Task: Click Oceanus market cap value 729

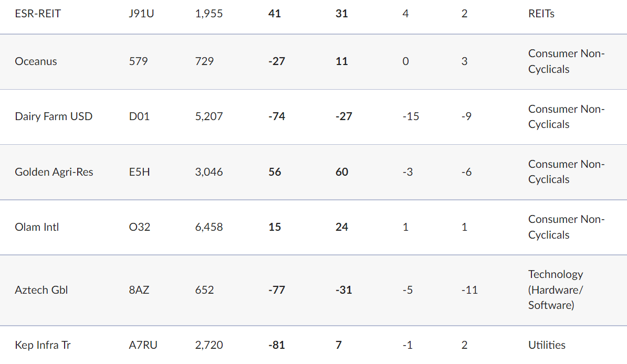Action: (x=204, y=61)
